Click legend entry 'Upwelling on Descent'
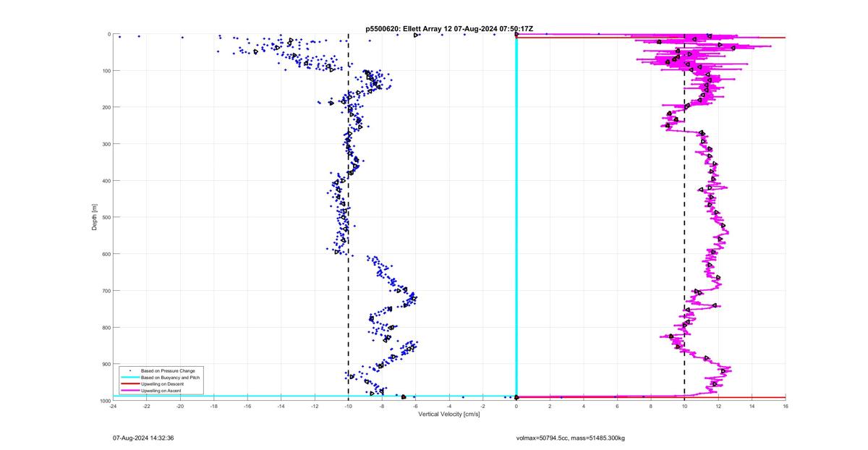The image size is (868, 450). [x=163, y=383]
